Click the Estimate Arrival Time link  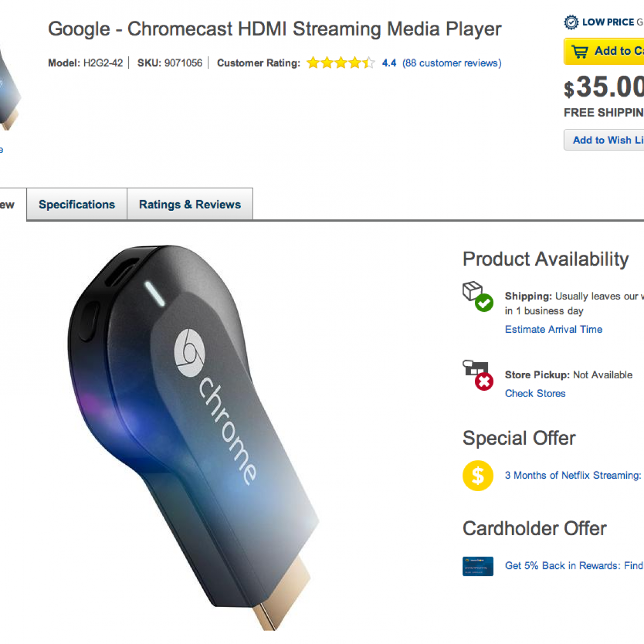point(553,330)
